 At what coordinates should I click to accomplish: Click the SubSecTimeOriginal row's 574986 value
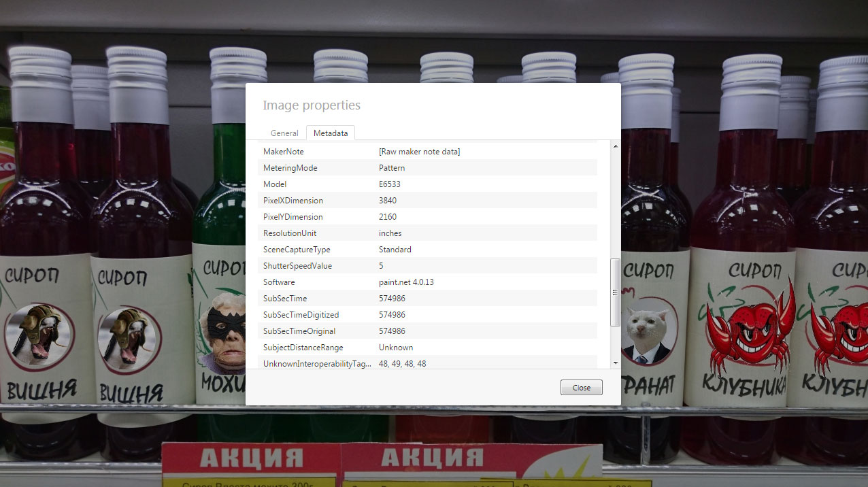[x=392, y=331]
